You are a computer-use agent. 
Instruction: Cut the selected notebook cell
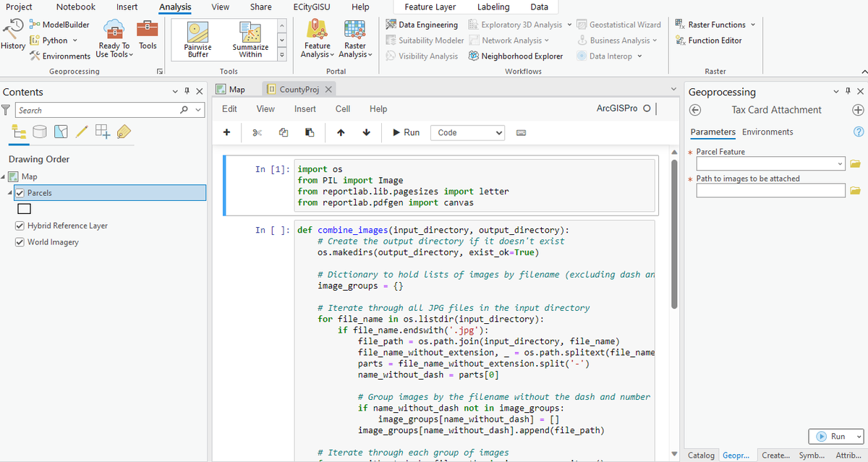coord(256,132)
